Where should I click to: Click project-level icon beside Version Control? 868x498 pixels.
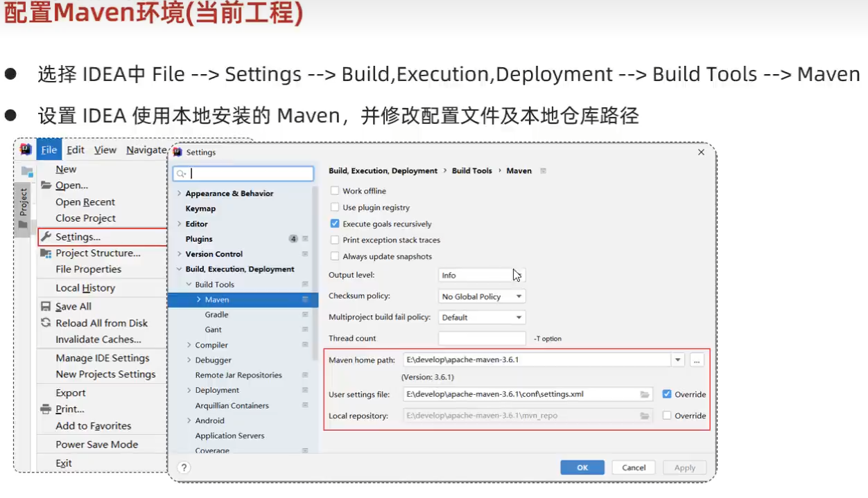305,254
